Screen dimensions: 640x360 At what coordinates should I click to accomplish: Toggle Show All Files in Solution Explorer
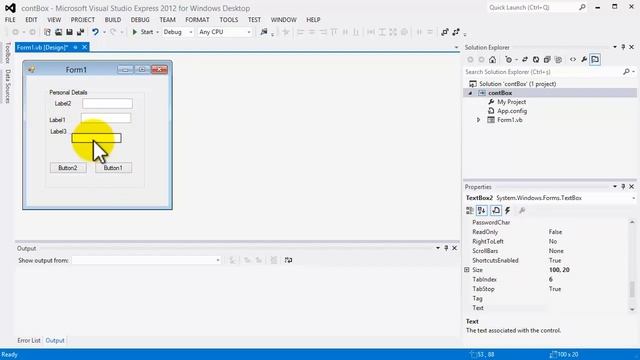pos(558,60)
